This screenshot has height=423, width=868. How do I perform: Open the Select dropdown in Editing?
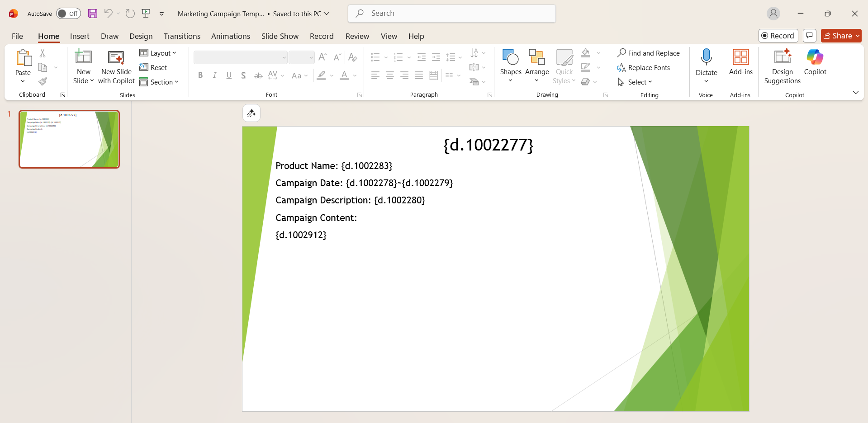coord(635,82)
